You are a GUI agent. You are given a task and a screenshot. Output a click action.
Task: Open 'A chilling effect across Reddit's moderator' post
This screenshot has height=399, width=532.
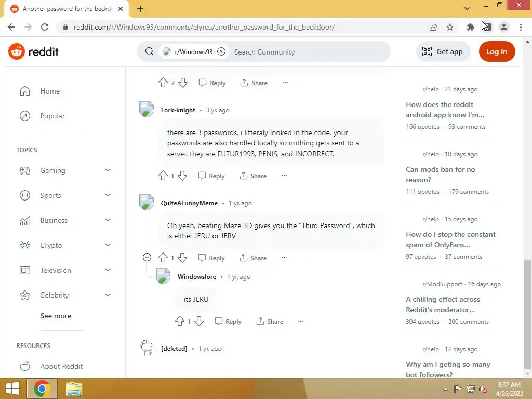coord(443,304)
